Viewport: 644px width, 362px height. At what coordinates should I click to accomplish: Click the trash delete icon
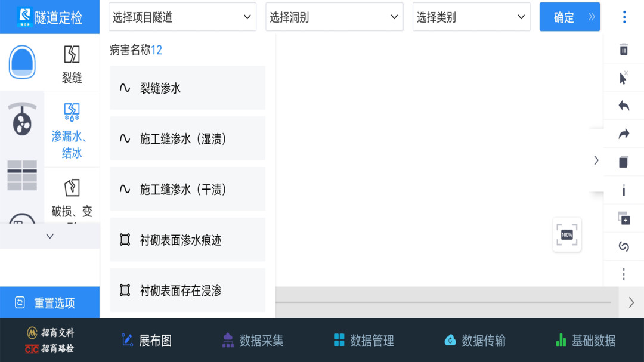(x=624, y=49)
